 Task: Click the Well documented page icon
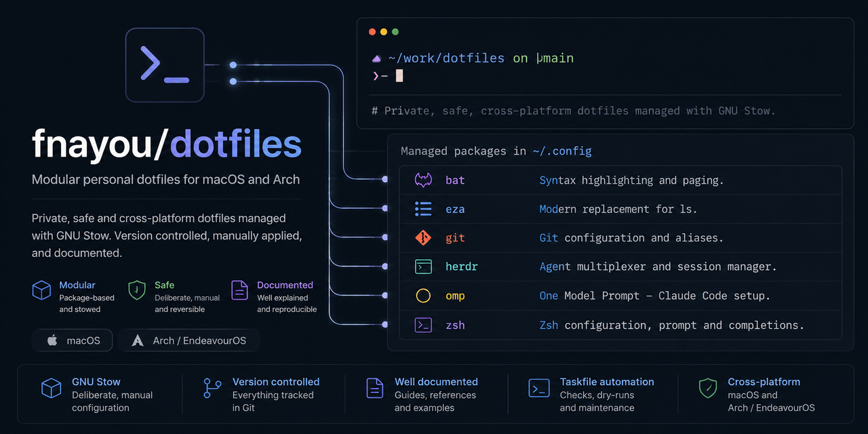(374, 388)
